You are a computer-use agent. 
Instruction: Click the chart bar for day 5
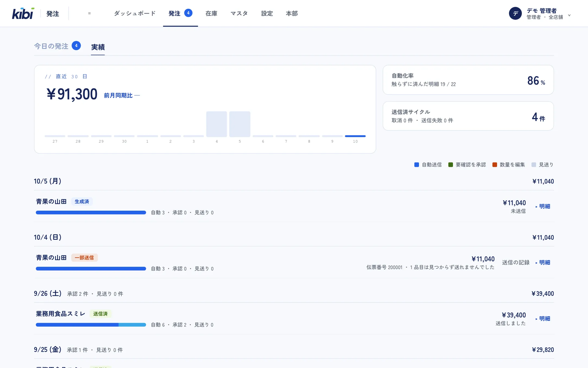coord(240,124)
